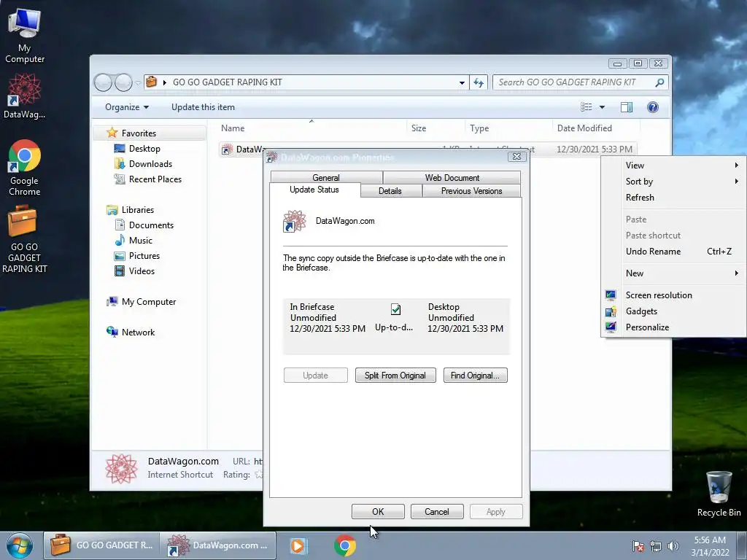Open Personalize from context menu
This screenshot has height=560, width=747.
pyautogui.click(x=673, y=327)
